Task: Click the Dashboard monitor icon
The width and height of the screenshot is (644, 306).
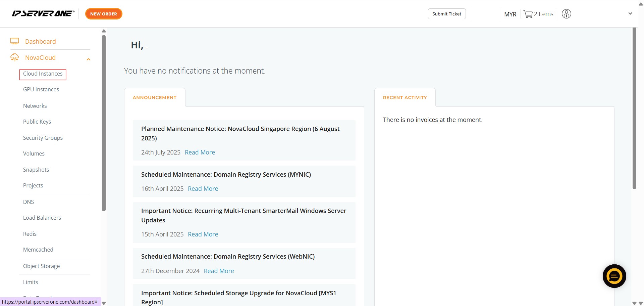Action: tap(14, 41)
